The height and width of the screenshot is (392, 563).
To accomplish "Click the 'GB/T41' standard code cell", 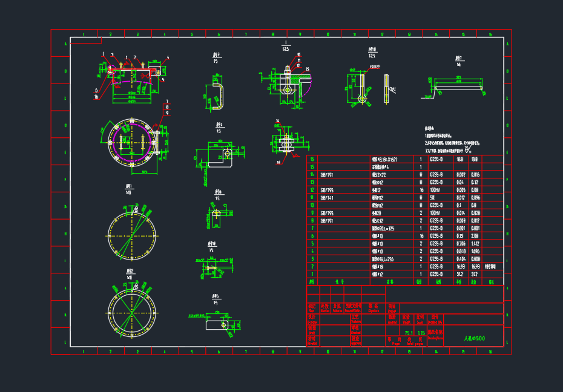I will (x=327, y=198).
